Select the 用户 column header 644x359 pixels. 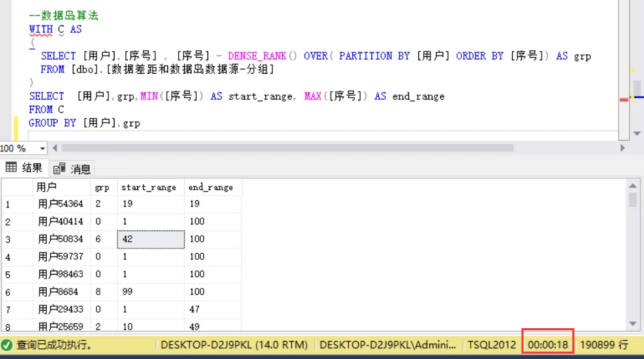(x=62, y=188)
